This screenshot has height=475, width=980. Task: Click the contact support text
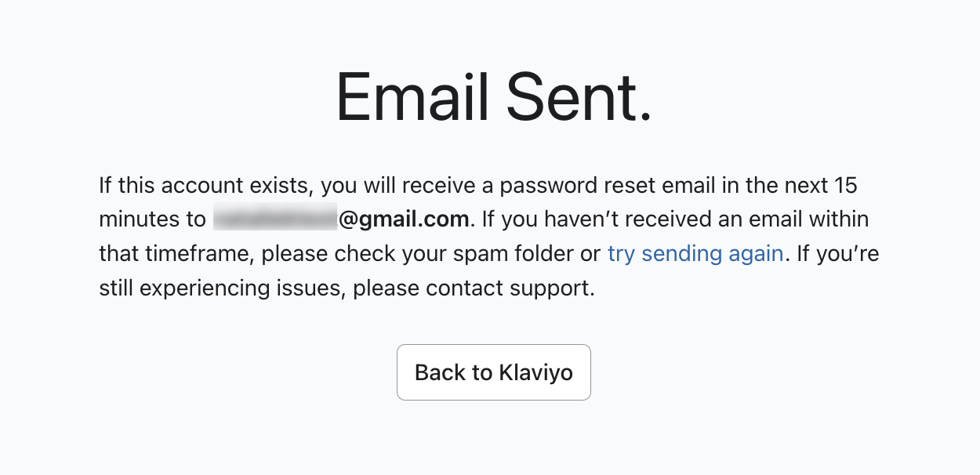tap(510, 288)
